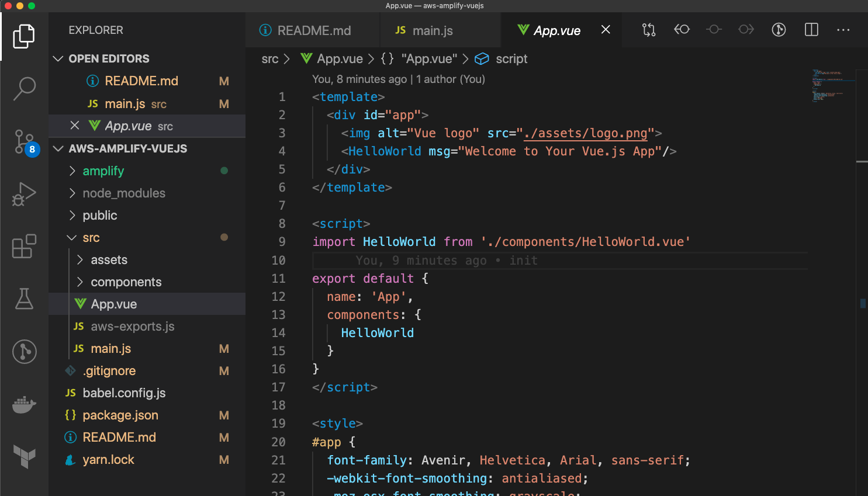Open aws-exports.js file
The width and height of the screenshot is (868, 496).
[x=147, y=327]
